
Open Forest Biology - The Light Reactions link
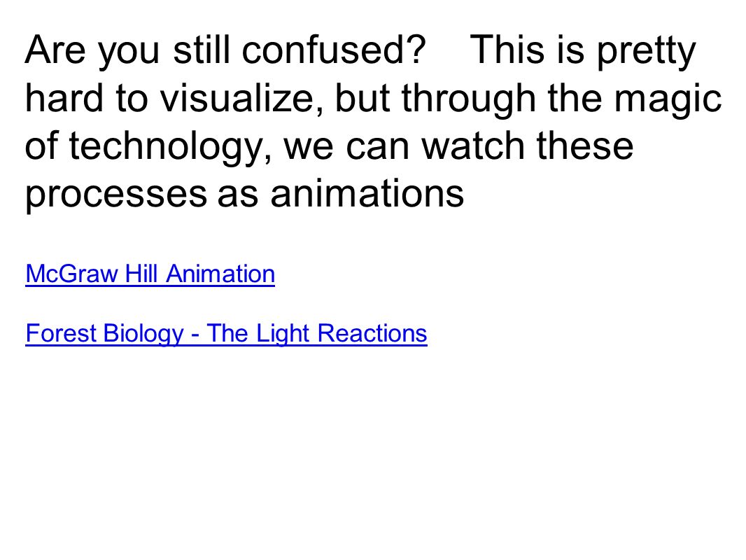pos(227,333)
